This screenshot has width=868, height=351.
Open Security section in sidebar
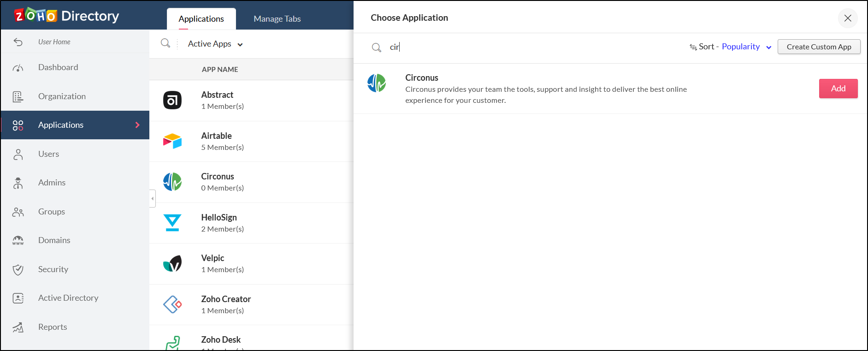click(75, 269)
